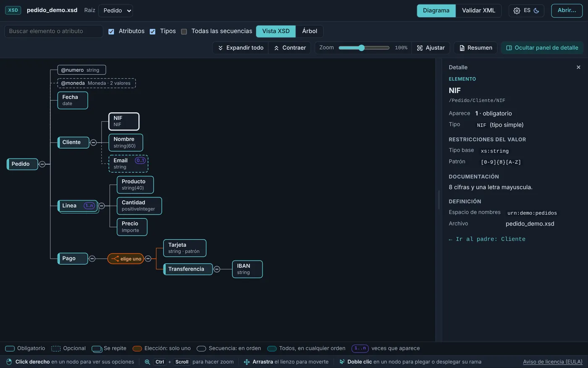
Task: Adjust the Zoom slider handle
Action: coord(361,48)
